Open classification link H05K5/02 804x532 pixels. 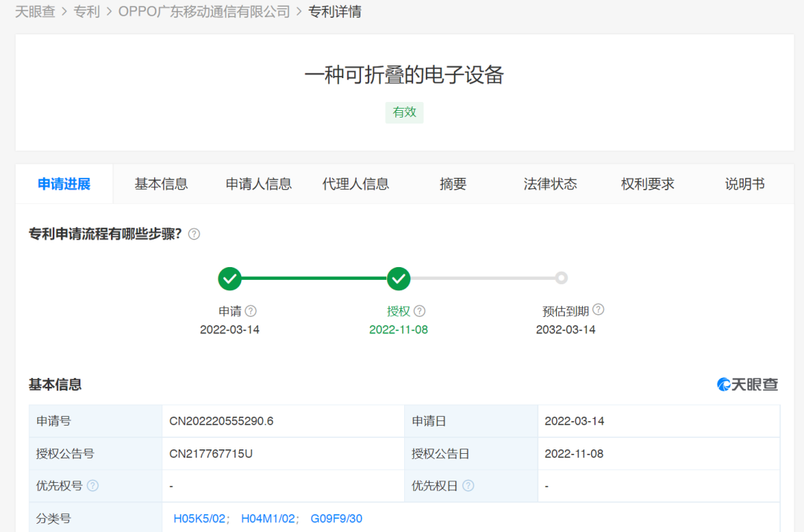(200, 519)
